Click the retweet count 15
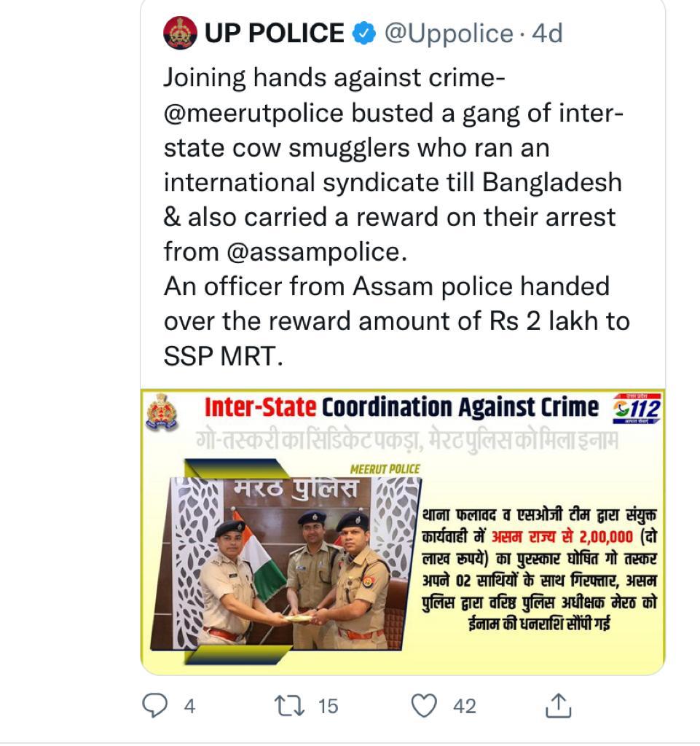This screenshot has height=746, width=700. pyautogui.click(x=328, y=706)
